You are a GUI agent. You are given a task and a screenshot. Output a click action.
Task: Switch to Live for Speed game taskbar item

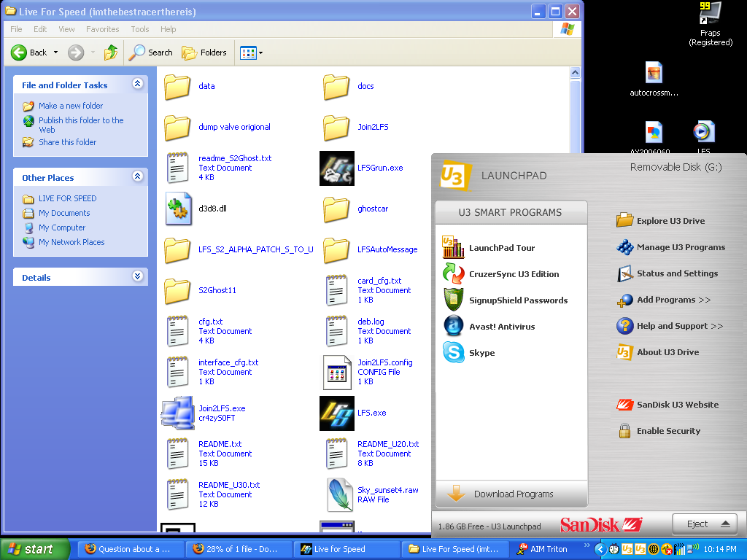(347, 549)
